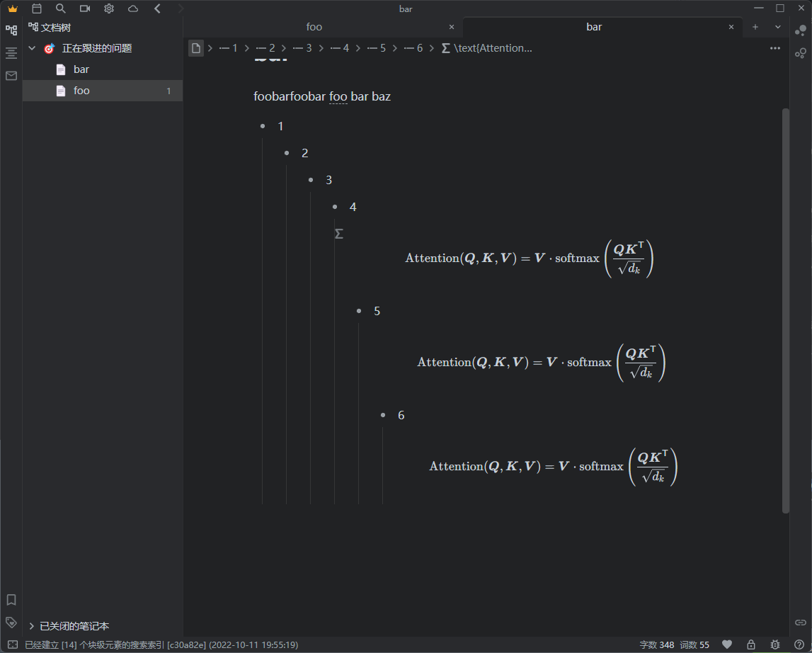The width and height of the screenshot is (812, 653).
Task: Click the gold crown account icon
Action: click(x=13, y=8)
